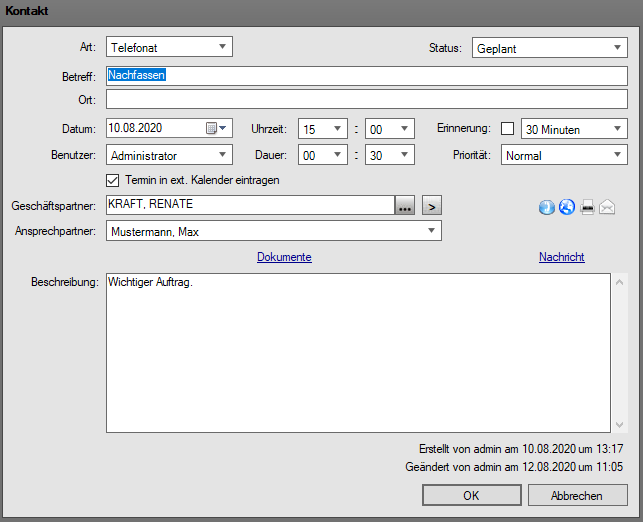
Task: Click the Beschreibung scrollbar down arrow
Action: pyautogui.click(x=619, y=424)
